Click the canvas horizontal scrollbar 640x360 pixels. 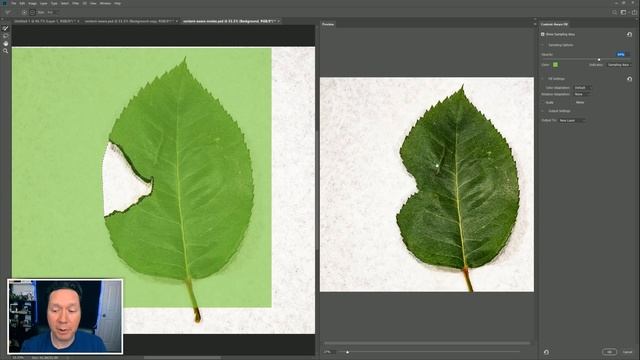coord(182,358)
